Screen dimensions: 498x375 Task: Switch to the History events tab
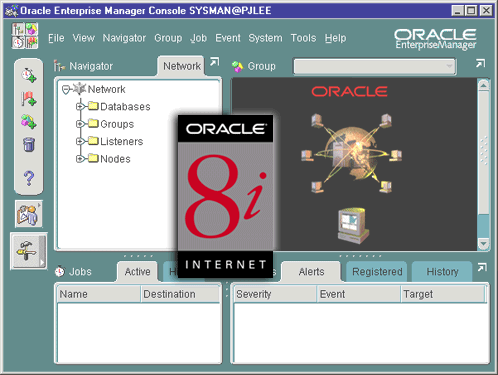coord(442,272)
